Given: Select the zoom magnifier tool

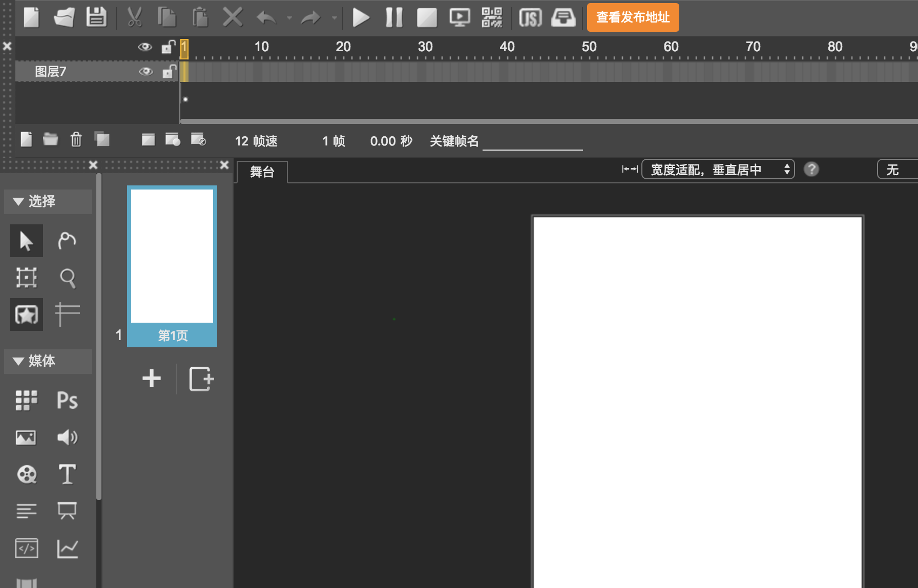Looking at the screenshot, I should click(x=67, y=278).
